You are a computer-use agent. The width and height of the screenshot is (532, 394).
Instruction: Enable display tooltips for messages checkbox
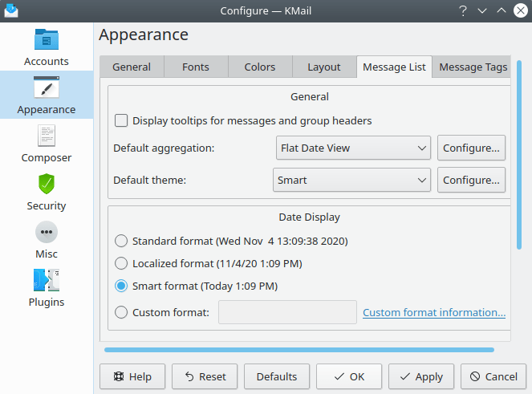click(121, 121)
